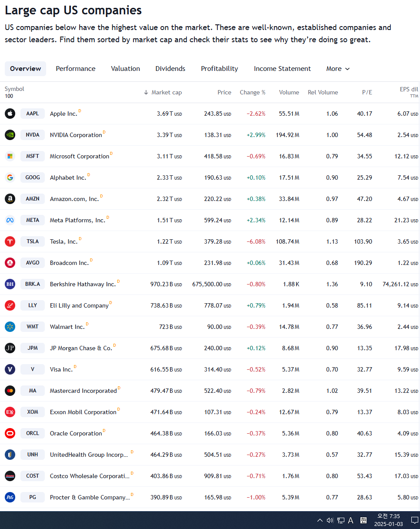
Task: Switch to the Income Statement tab
Action: coord(282,69)
